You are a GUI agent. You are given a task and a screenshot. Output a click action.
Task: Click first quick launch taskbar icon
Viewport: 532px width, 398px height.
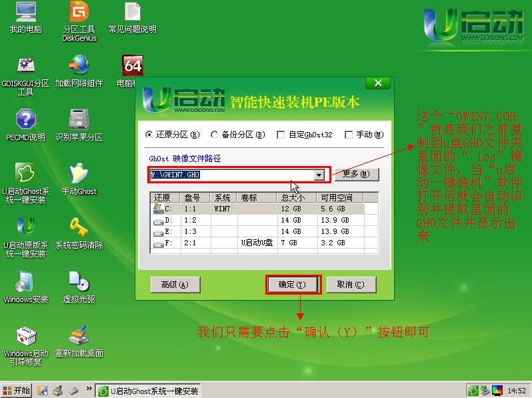click(x=43, y=391)
